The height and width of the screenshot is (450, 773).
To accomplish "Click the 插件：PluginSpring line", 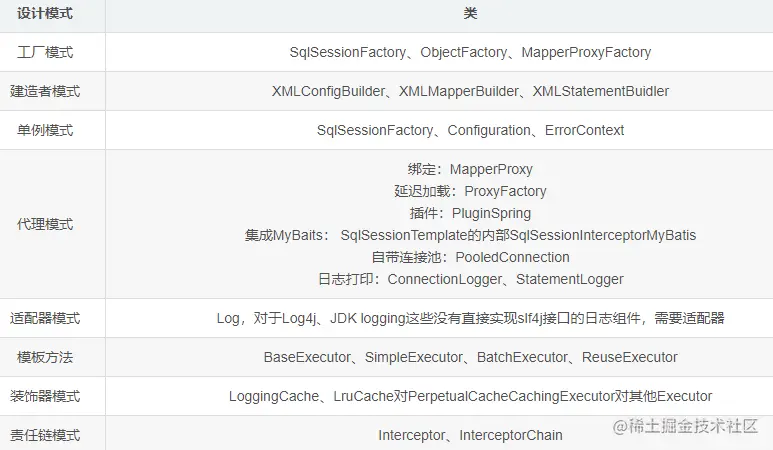I will point(470,213).
